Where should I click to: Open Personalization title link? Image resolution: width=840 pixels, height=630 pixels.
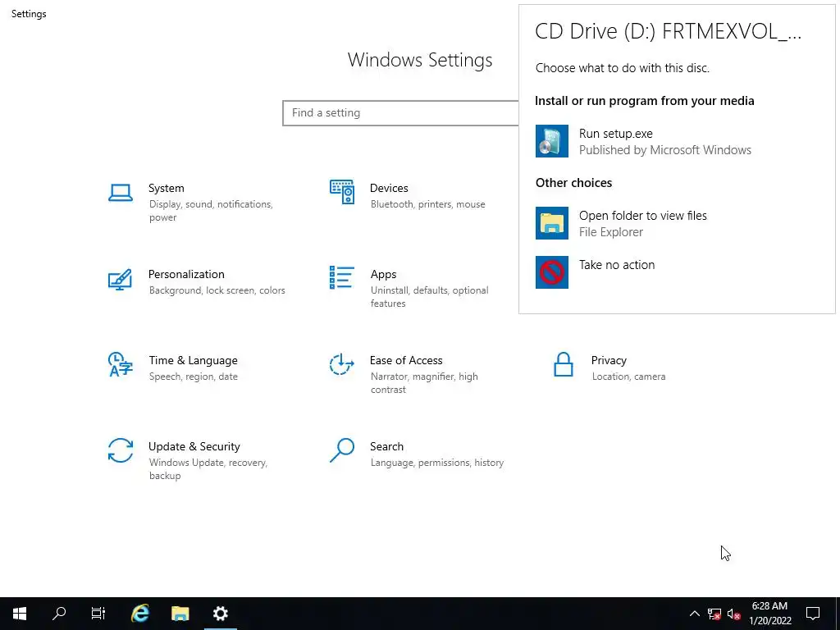(186, 274)
